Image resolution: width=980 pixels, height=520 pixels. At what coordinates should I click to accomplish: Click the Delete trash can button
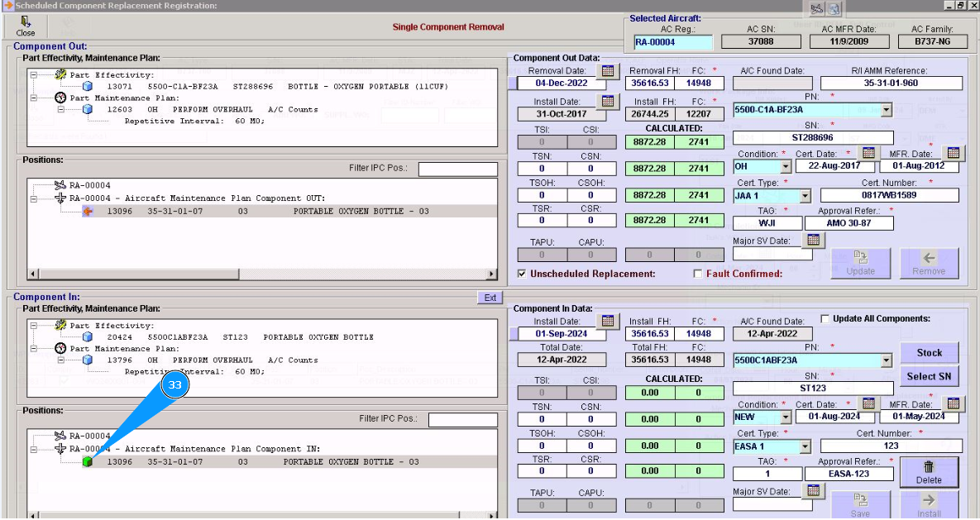929,472
